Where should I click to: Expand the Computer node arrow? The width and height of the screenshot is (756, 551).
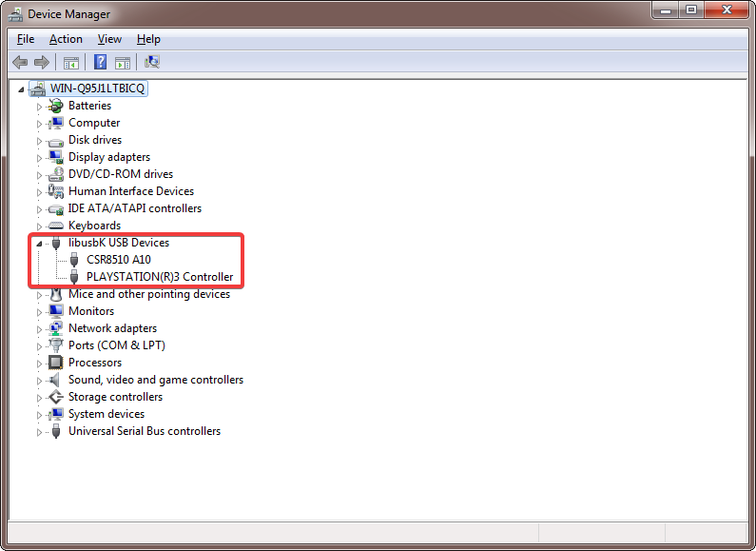coord(39,124)
